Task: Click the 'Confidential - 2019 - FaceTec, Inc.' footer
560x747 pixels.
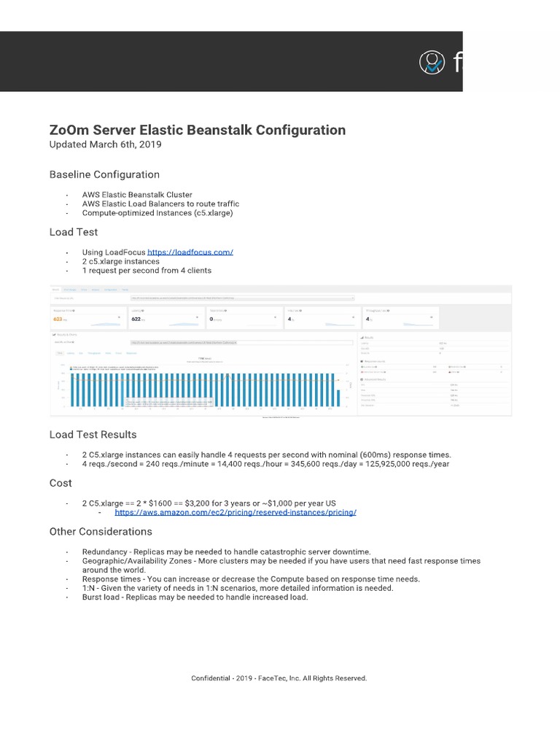Action: point(279,678)
